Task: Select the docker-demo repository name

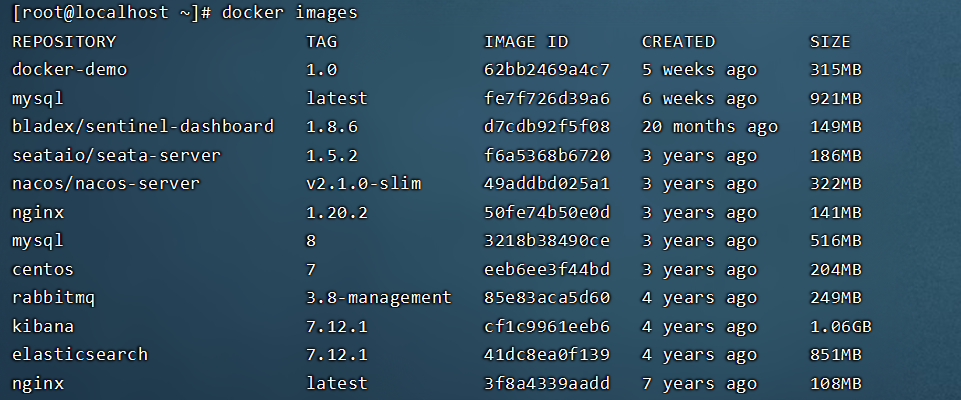Action: pos(69,70)
